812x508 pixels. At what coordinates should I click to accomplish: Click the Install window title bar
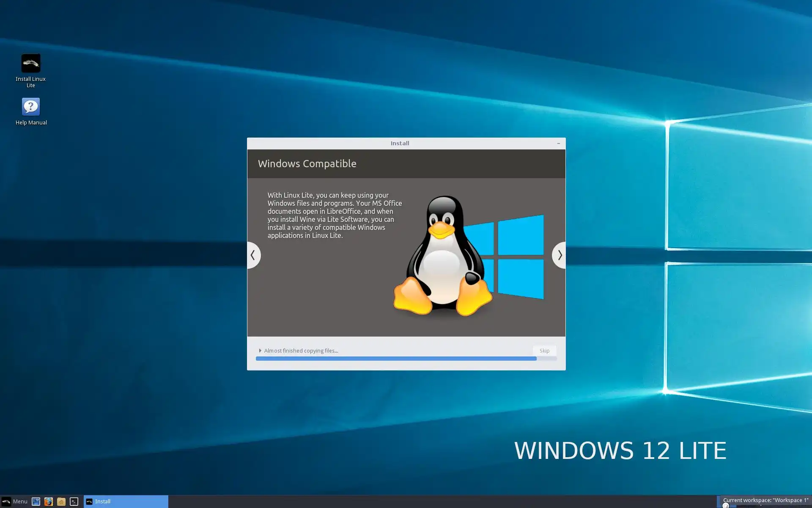399,144
